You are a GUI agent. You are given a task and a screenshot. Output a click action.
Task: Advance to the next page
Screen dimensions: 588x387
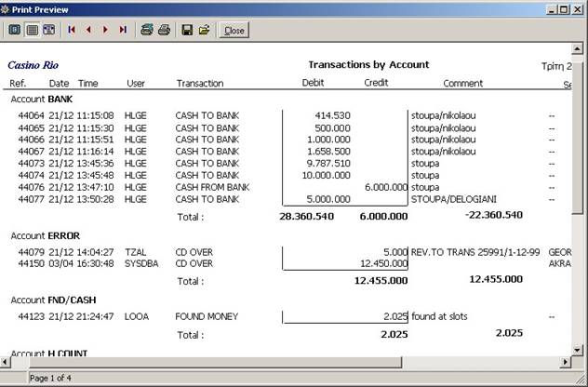point(105,30)
